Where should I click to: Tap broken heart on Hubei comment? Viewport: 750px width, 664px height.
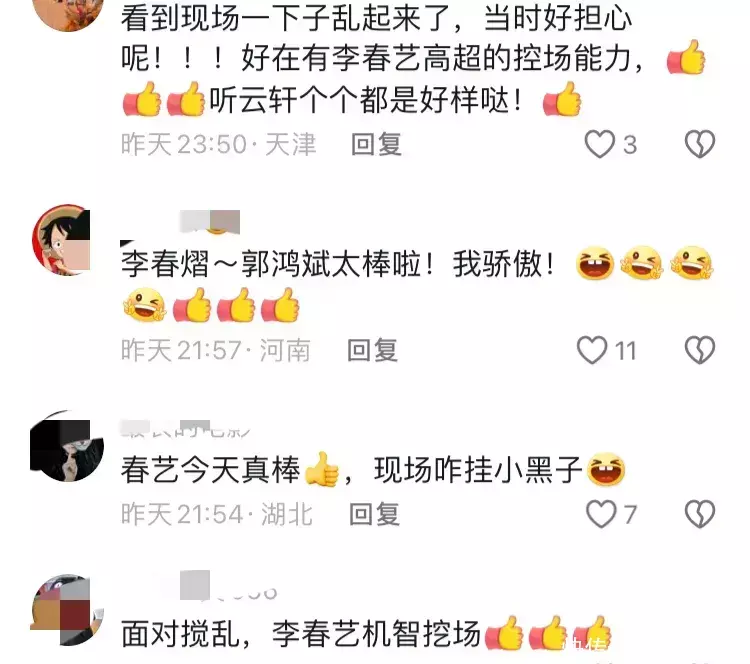point(700,514)
